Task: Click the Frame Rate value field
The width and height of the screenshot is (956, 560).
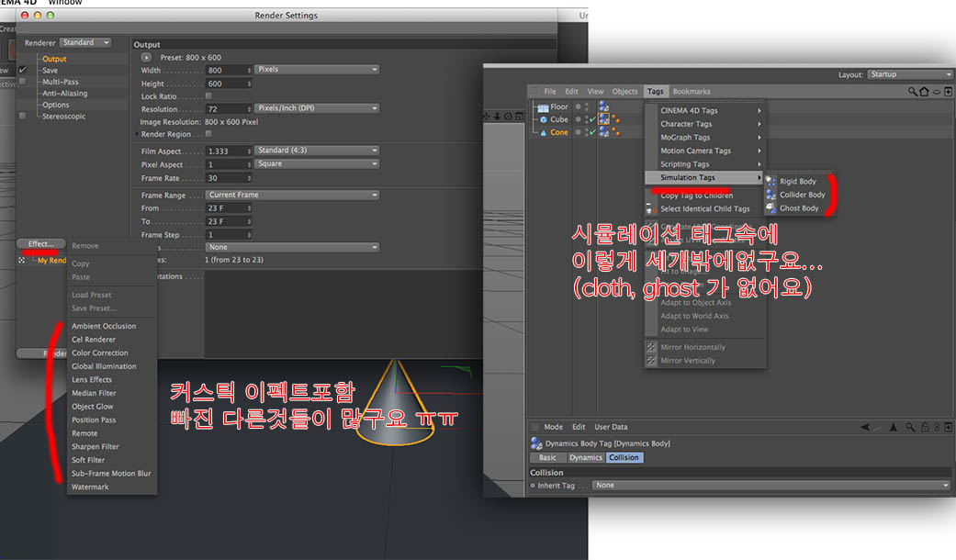Action: click(x=229, y=178)
